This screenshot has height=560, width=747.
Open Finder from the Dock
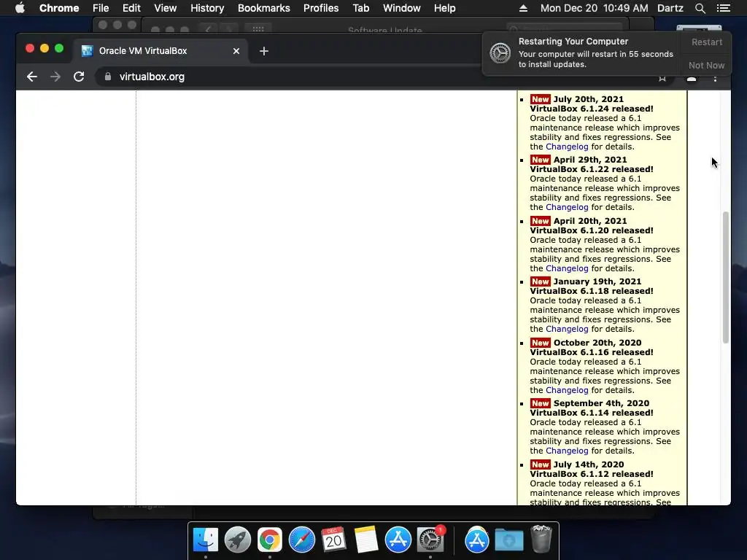[x=205, y=540]
